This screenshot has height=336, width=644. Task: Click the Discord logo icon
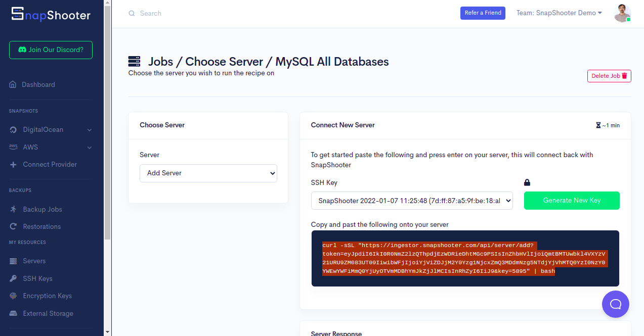point(22,50)
